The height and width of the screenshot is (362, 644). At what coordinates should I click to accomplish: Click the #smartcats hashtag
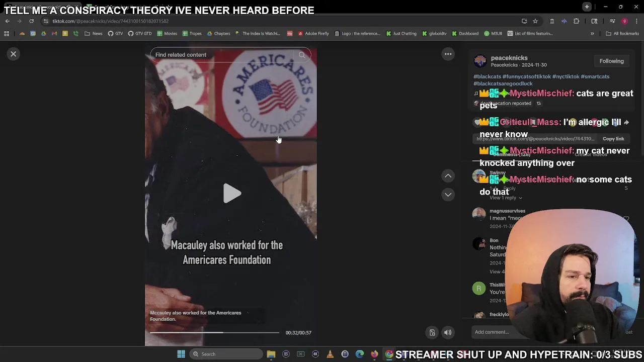pos(595,76)
